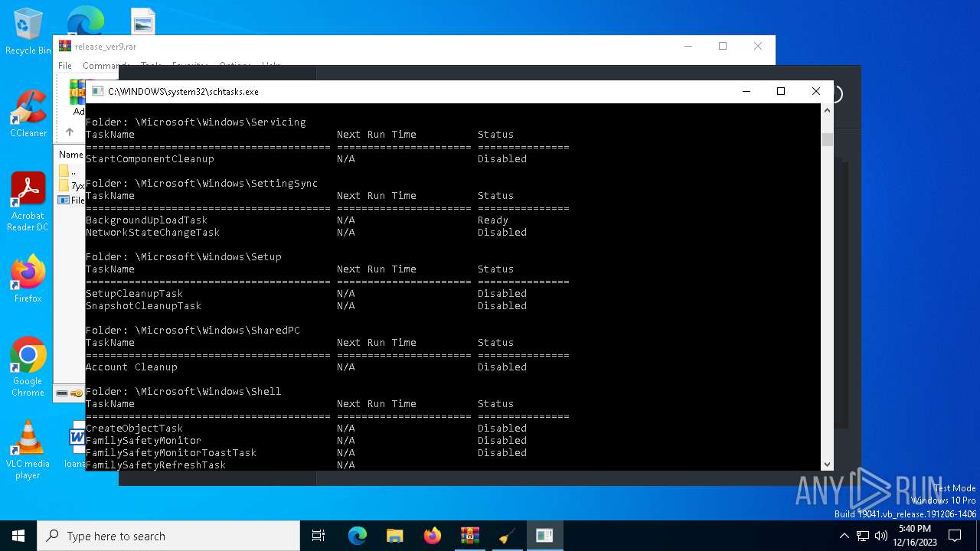980x551 pixels.
Task: Launch CCleaner from the desktop
Action: (x=28, y=113)
